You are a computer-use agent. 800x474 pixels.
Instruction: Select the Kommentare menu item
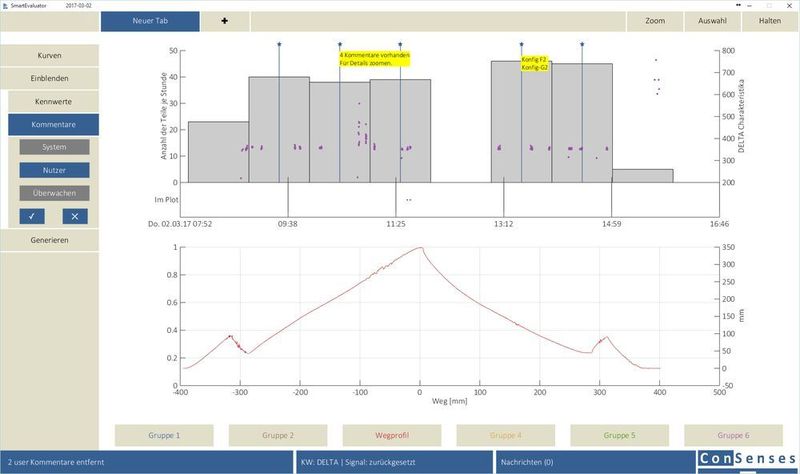[x=54, y=124]
